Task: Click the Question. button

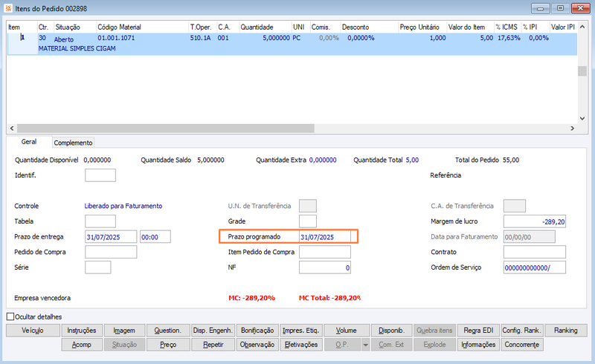Action: coord(168,331)
